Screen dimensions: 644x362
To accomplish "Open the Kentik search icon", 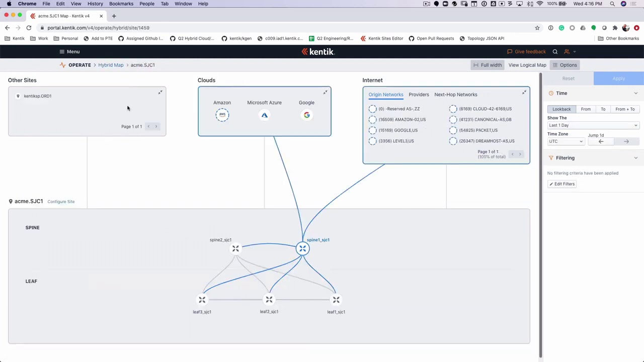I will [x=555, y=52].
